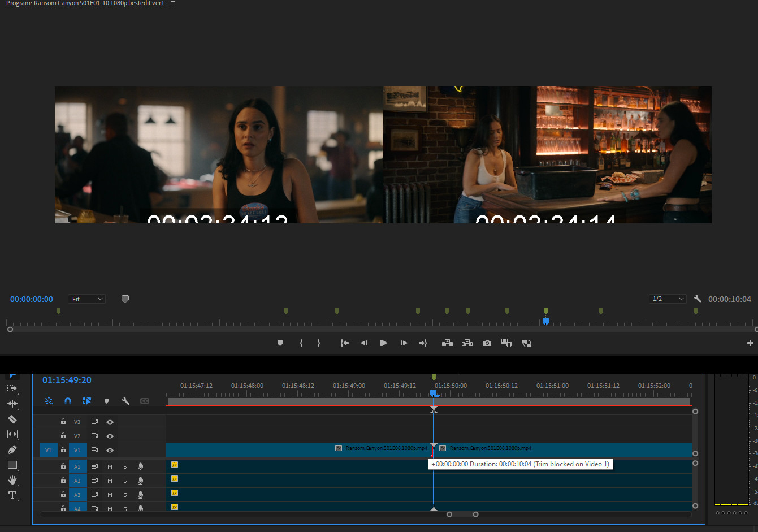Image resolution: width=758 pixels, height=532 pixels.
Task: Choose the Hand tool
Action: (x=12, y=480)
